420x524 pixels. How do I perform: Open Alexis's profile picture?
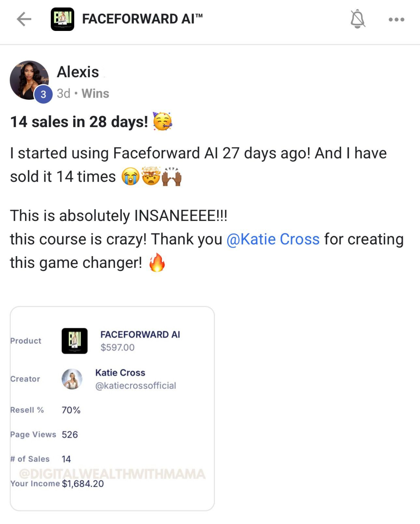[x=28, y=79]
